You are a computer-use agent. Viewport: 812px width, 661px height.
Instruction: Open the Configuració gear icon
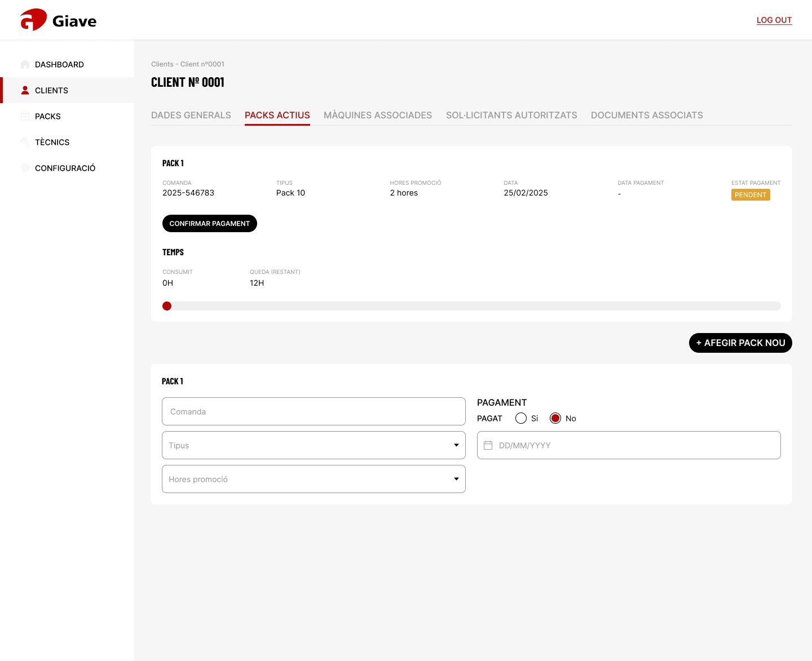click(25, 168)
